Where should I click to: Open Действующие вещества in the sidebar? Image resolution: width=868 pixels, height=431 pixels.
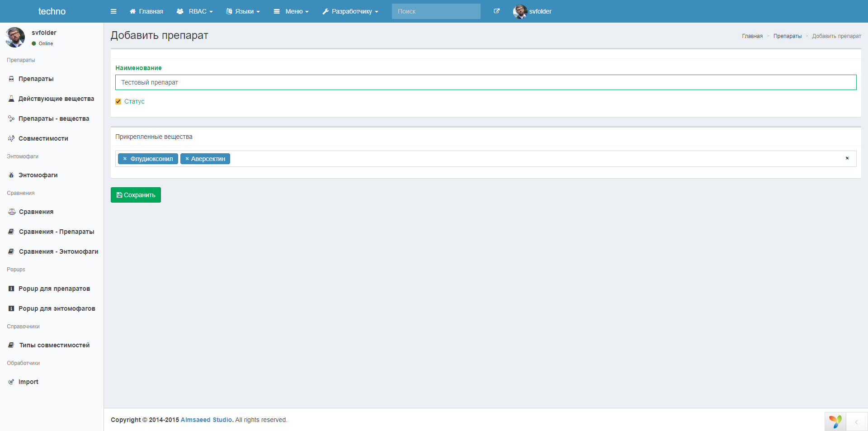pos(57,99)
